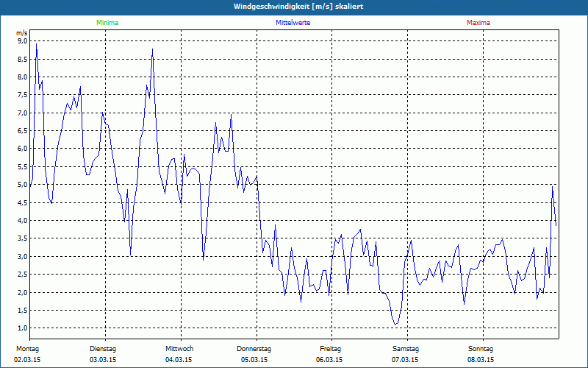The width and height of the screenshot is (588, 368).
Task: Click the 5,0 y-axis value
Action: tap(23, 185)
